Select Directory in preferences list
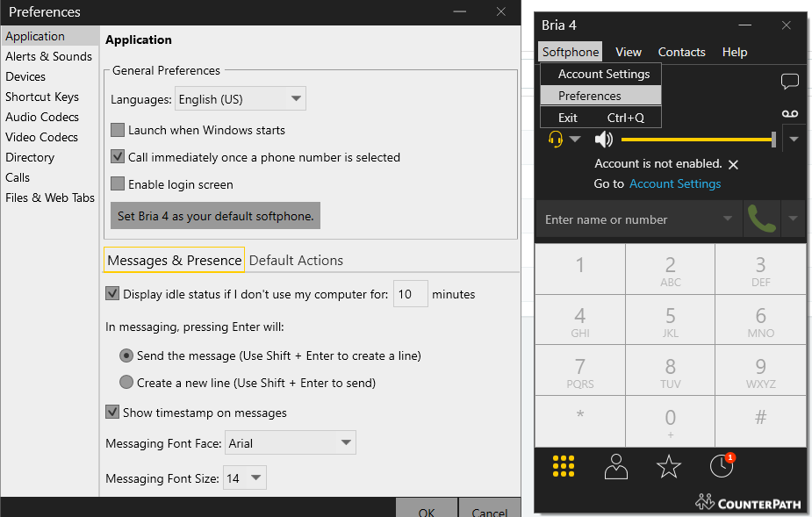The width and height of the screenshot is (812, 517). (30, 157)
